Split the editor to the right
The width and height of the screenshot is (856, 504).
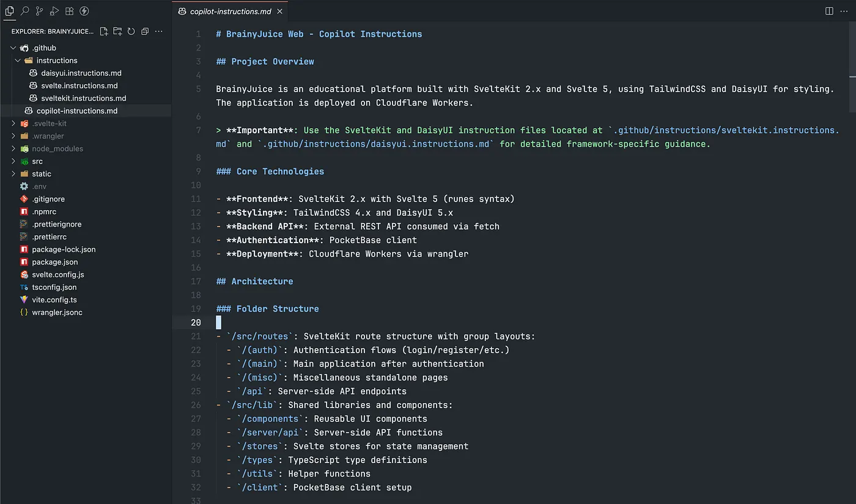pos(829,11)
